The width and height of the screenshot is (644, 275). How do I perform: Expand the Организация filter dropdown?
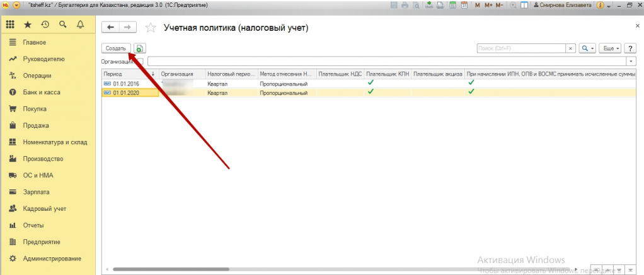pyautogui.click(x=631, y=61)
